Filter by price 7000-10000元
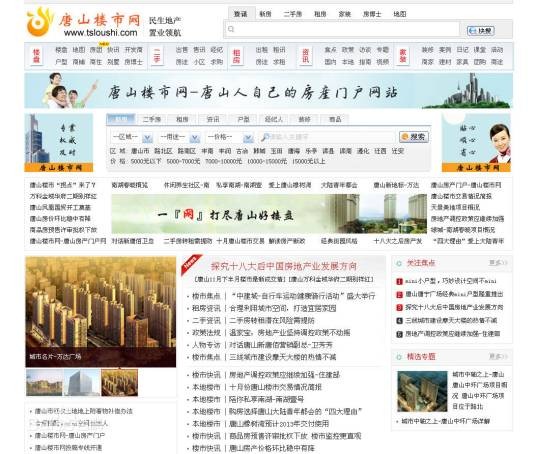The image size is (536, 454). (x=224, y=161)
